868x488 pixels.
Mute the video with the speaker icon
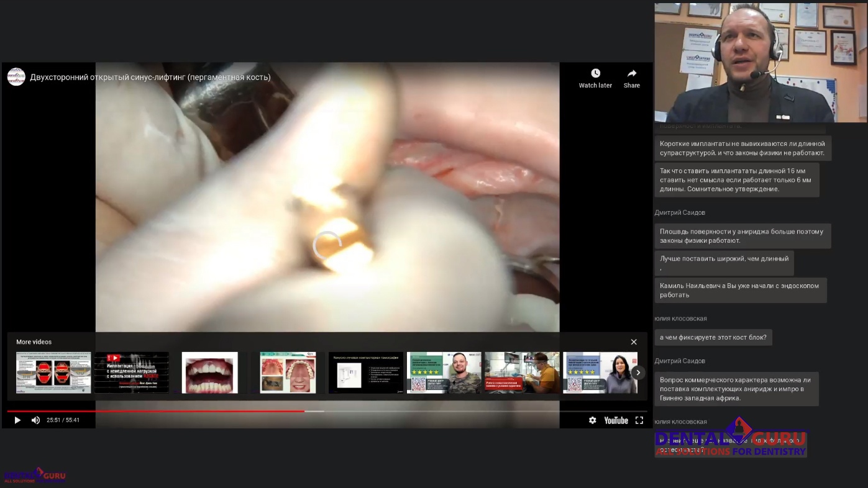35,420
